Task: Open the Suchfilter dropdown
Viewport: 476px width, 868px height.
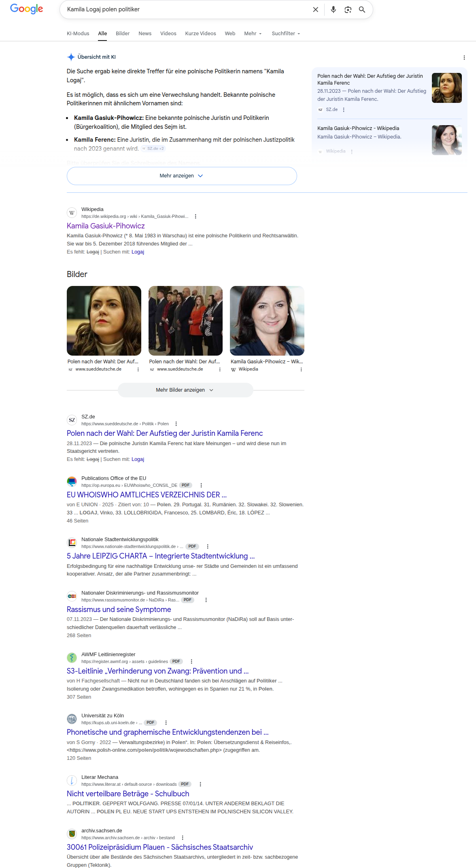Action: point(286,33)
